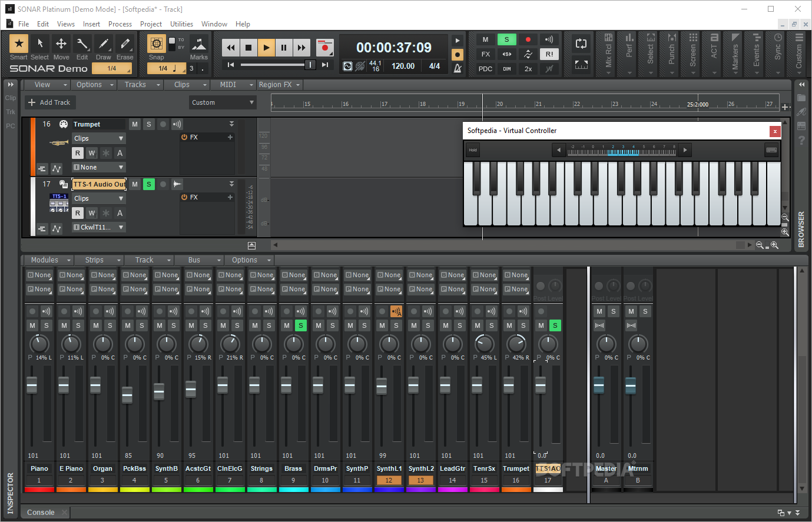The image size is (812, 522).
Task: Click the Record button in transport
Action: [x=324, y=48]
